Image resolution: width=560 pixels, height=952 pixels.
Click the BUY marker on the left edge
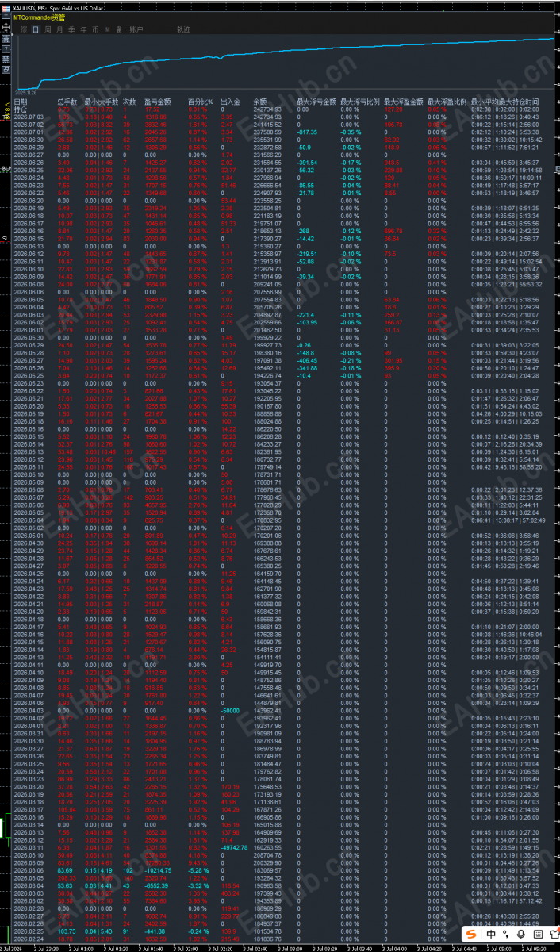click(x=6, y=169)
